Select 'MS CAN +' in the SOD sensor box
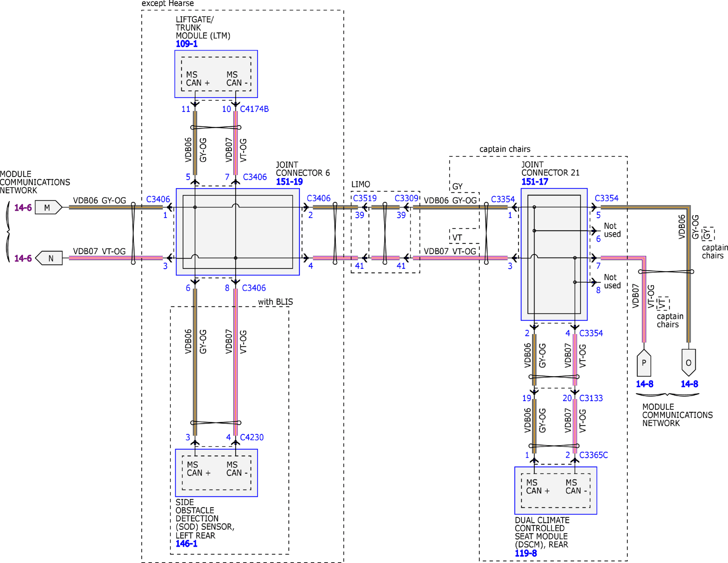The image size is (728, 563). pyautogui.click(x=199, y=469)
